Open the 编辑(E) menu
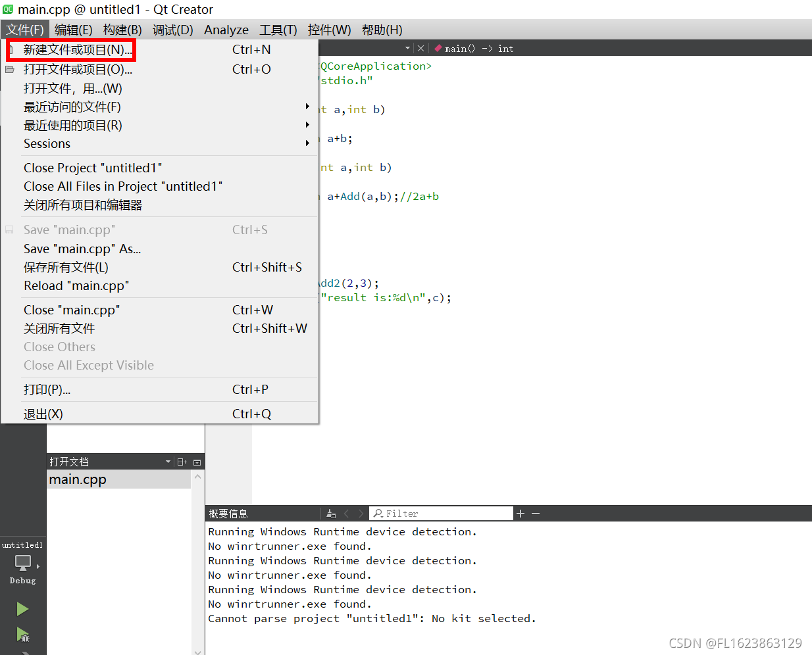This screenshot has height=655, width=812. tap(73, 30)
